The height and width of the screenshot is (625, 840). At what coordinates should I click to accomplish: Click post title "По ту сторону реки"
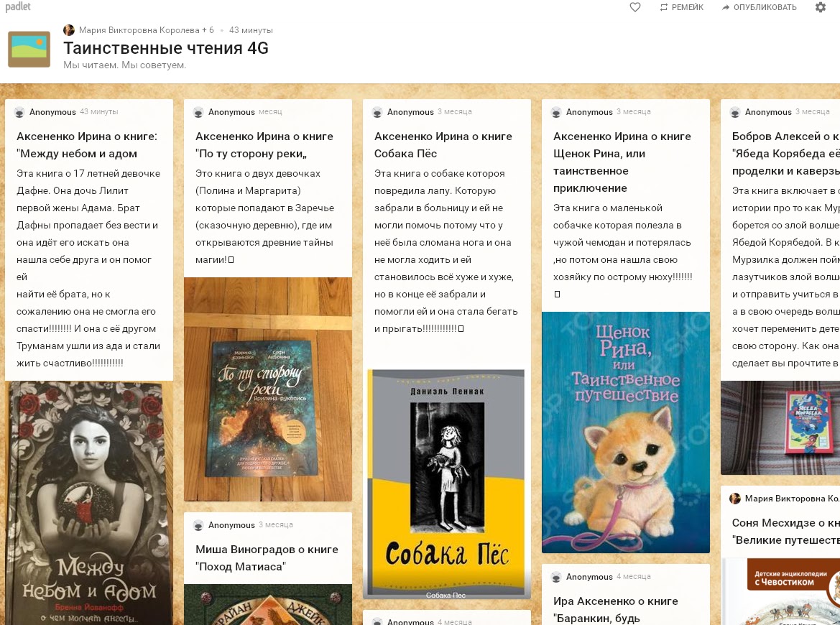264,145
